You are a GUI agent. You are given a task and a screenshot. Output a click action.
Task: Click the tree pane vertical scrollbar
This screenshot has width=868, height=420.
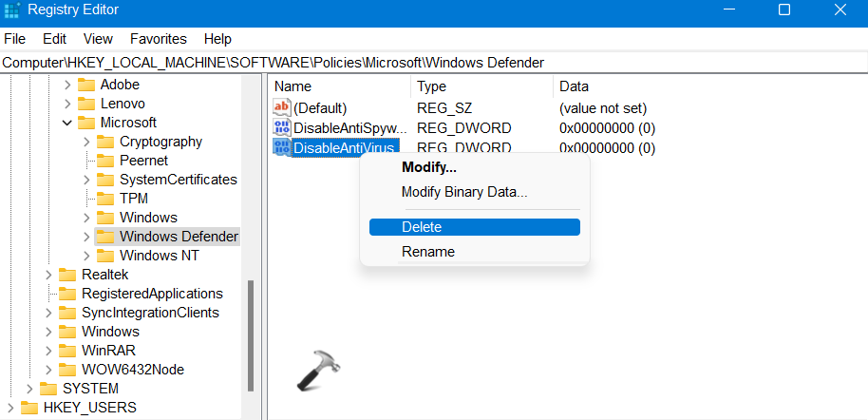[x=251, y=333]
